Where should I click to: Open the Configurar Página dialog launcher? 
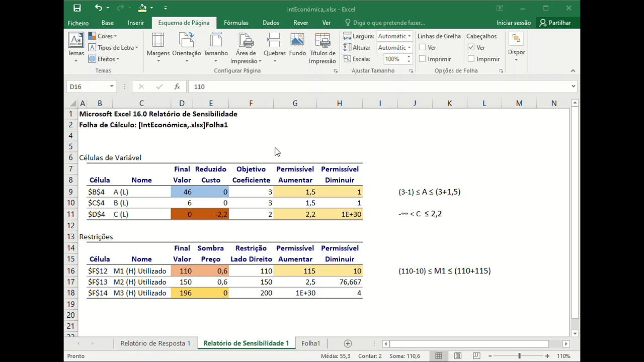[x=336, y=71]
